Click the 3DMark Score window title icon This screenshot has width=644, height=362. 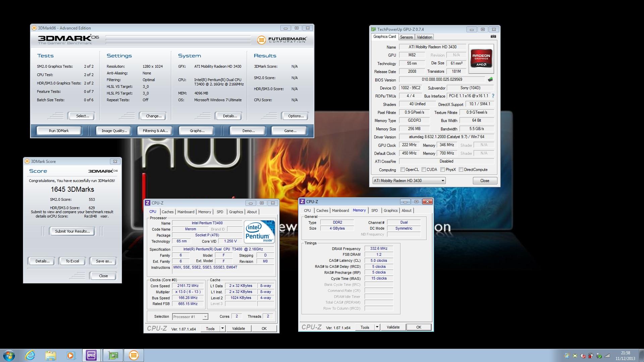pos(27,161)
